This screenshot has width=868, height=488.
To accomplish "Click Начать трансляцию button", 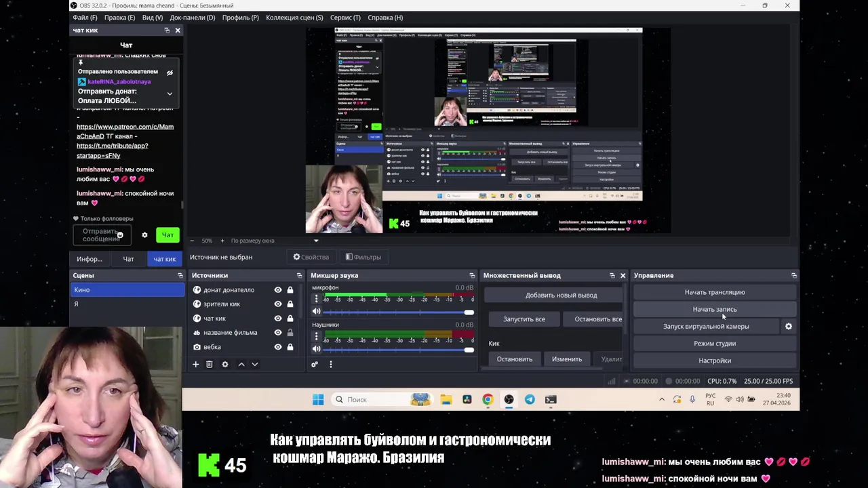I will (715, 292).
